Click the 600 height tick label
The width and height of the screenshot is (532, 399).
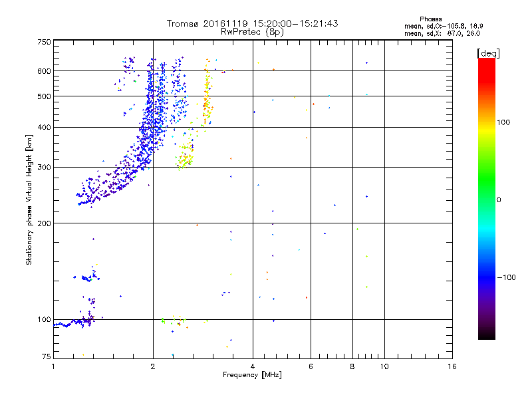click(44, 71)
